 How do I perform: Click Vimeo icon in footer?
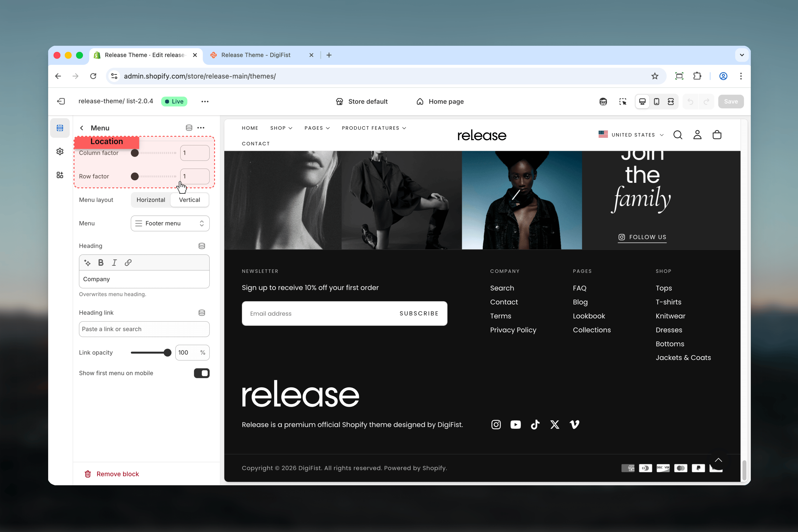(x=574, y=424)
